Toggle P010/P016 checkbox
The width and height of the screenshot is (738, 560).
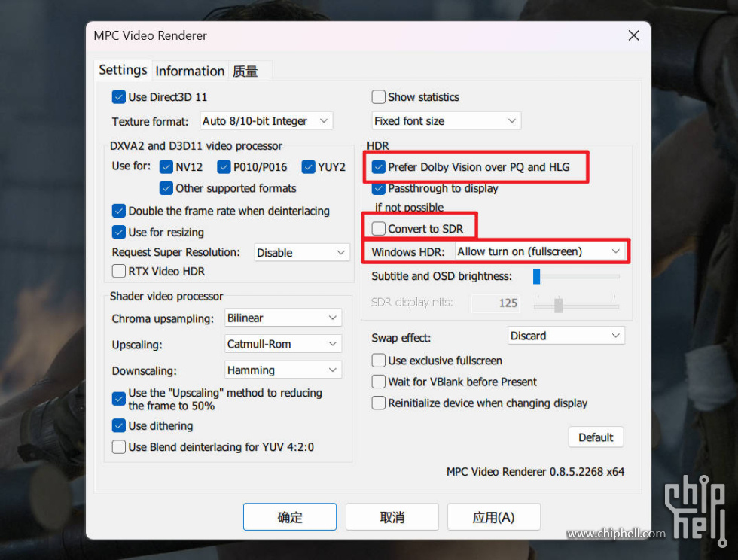click(x=224, y=167)
